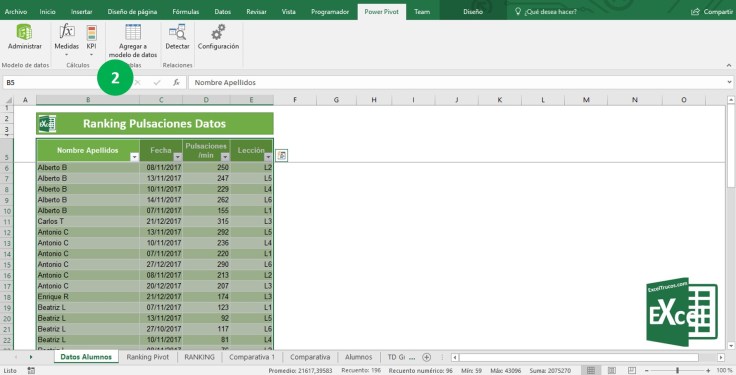
Task: Confirm formula entry check mark
Action: 157,82
